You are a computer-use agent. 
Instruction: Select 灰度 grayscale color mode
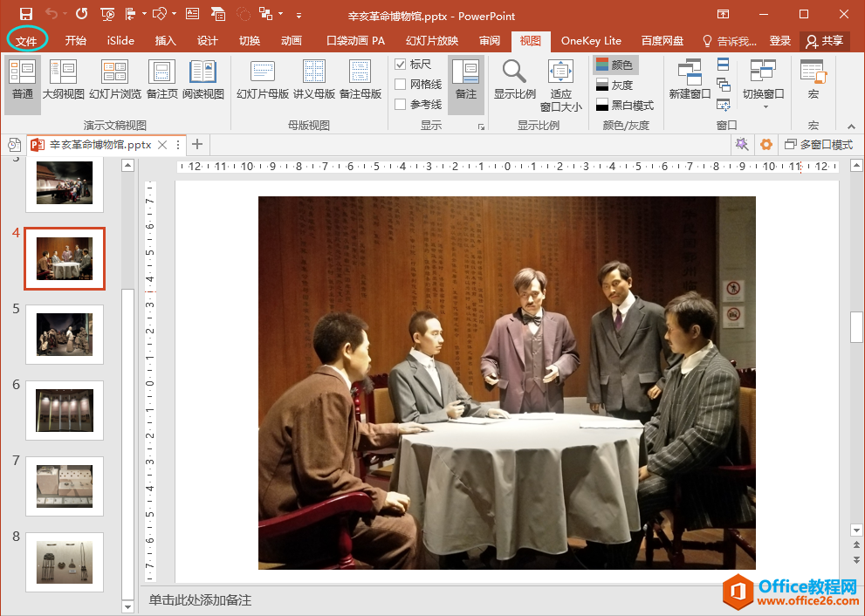(x=615, y=86)
